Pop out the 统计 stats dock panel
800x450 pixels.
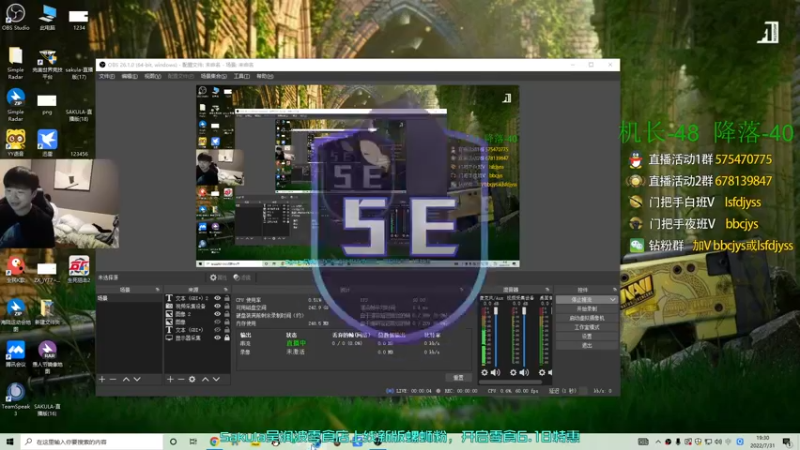pyautogui.click(x=462, y=290)
